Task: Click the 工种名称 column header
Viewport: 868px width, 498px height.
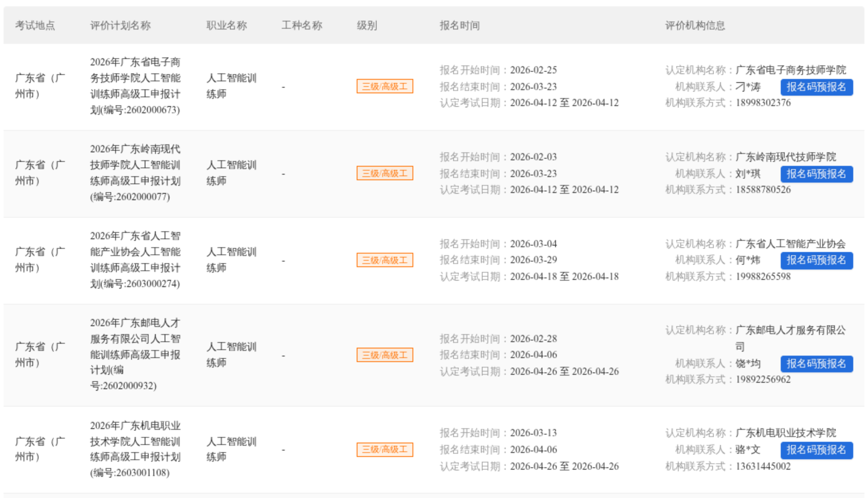Action: point(302,26)
